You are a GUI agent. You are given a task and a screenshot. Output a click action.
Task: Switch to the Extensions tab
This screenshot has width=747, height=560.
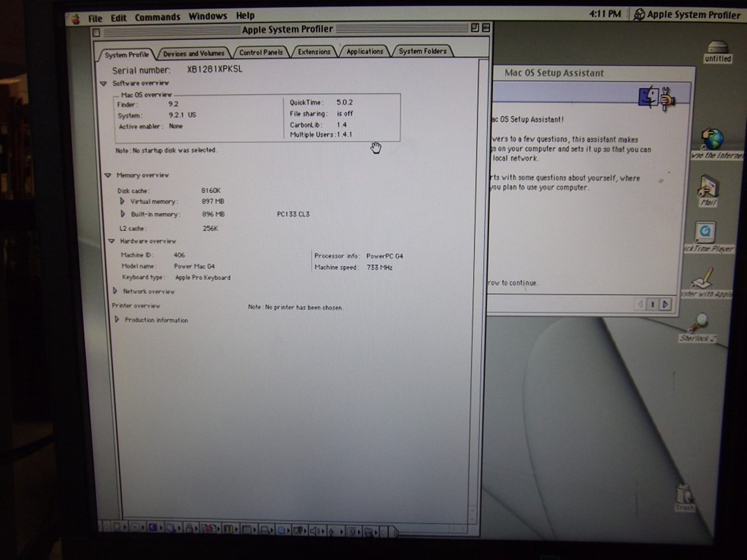coord(314,52)
